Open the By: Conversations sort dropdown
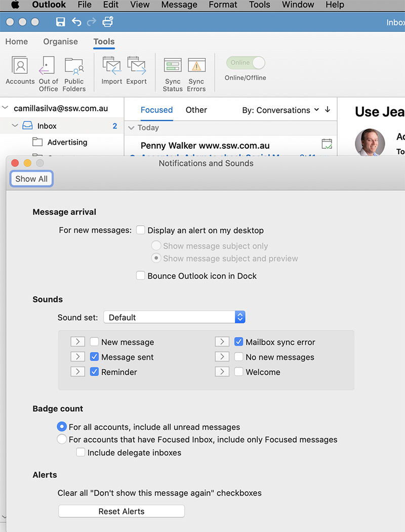Image resolution: width=405 pixels, height=532 pixels. point(280,110)
